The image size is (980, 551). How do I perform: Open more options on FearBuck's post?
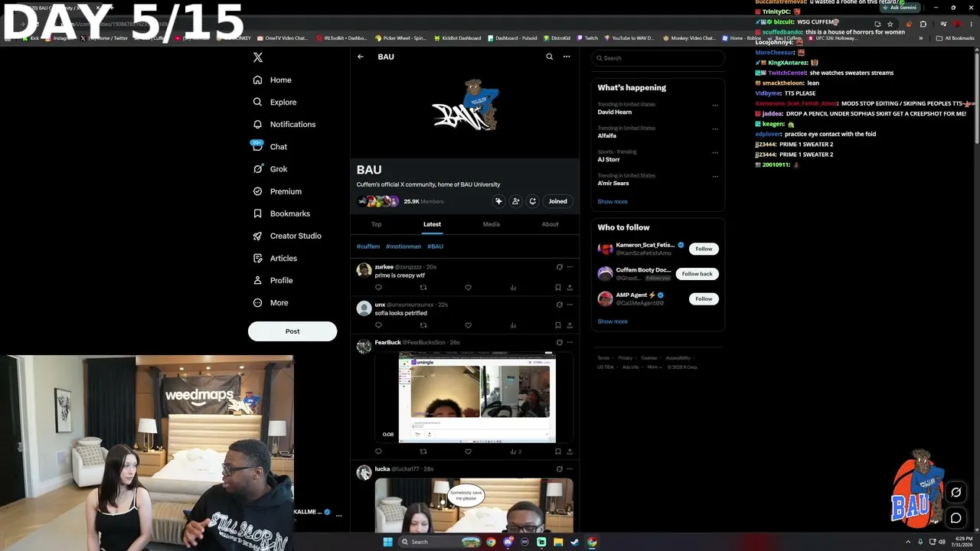pos(570,342)
